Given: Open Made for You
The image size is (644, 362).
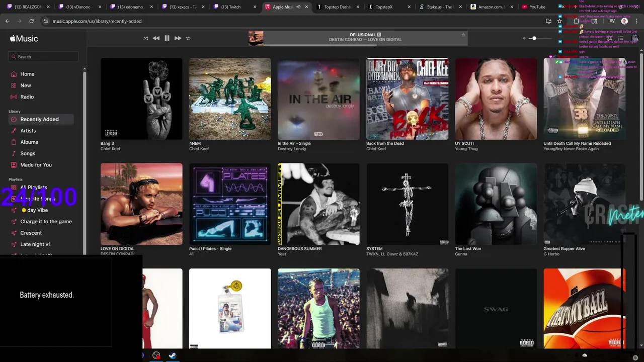Looking at the screenshot, I should click(36, 165).
